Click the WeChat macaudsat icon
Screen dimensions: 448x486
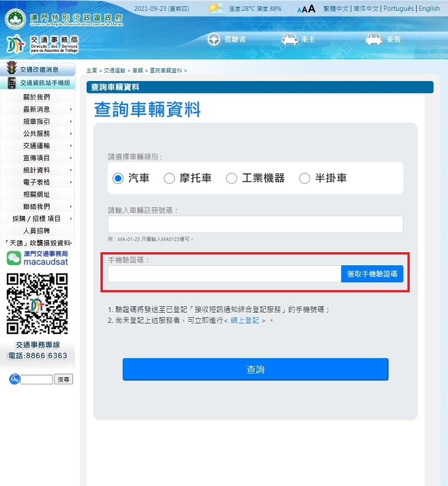(x=14, y=258)
